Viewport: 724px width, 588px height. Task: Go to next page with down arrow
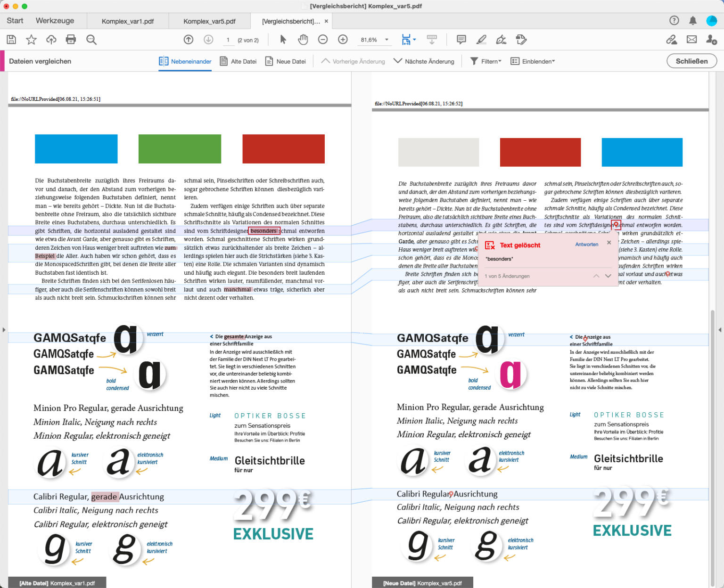(208, 40)
